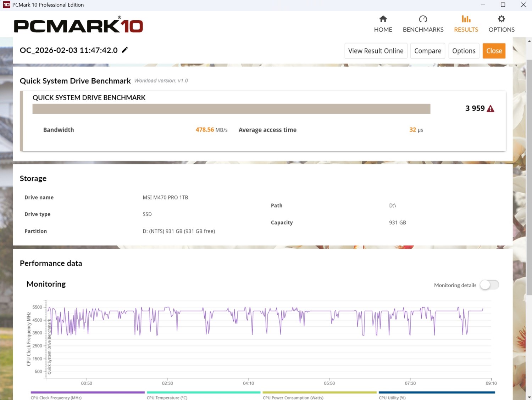Click the Quick System Drive Benchmark score bar
This screenshot has width=532, height=400.
pos(231,109)
